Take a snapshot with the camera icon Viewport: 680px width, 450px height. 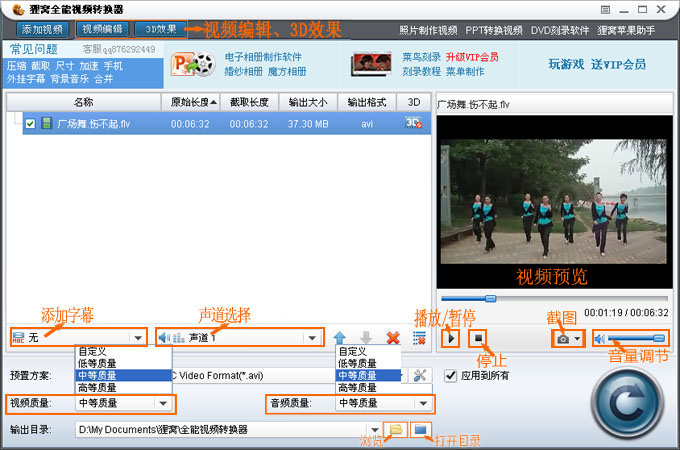coord(563,339)
